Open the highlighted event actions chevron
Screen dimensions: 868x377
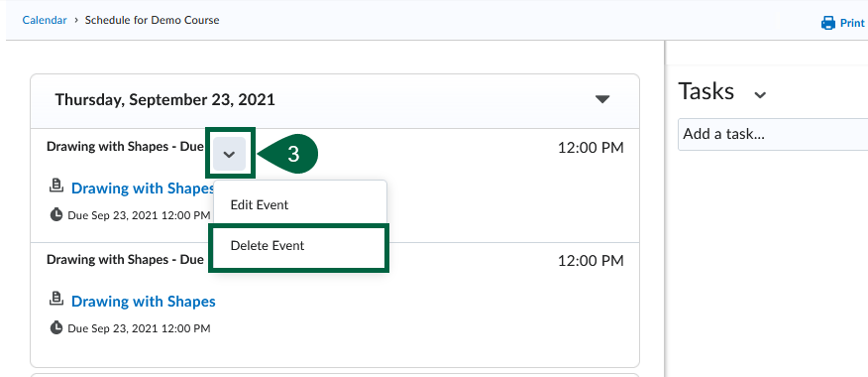coord(229,154)
